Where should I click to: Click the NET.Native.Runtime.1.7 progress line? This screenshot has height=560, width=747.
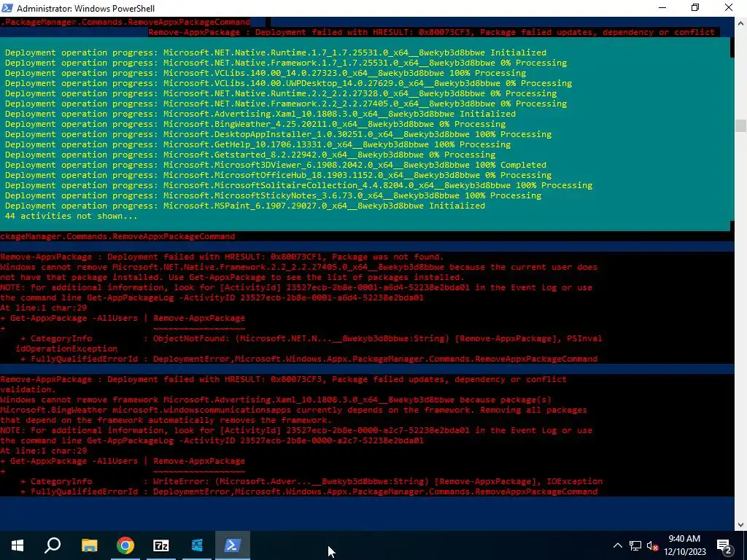275,52
